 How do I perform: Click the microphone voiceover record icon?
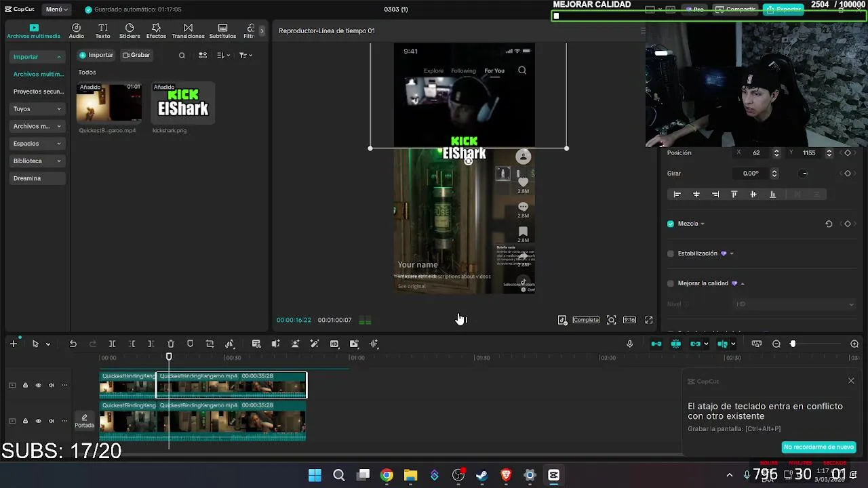click(630, 344)
